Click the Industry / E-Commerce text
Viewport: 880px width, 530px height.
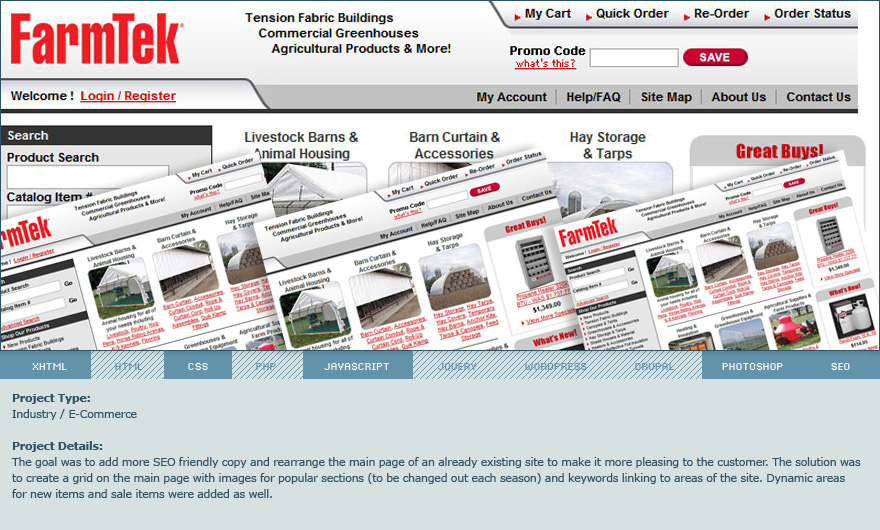point(75,414)
